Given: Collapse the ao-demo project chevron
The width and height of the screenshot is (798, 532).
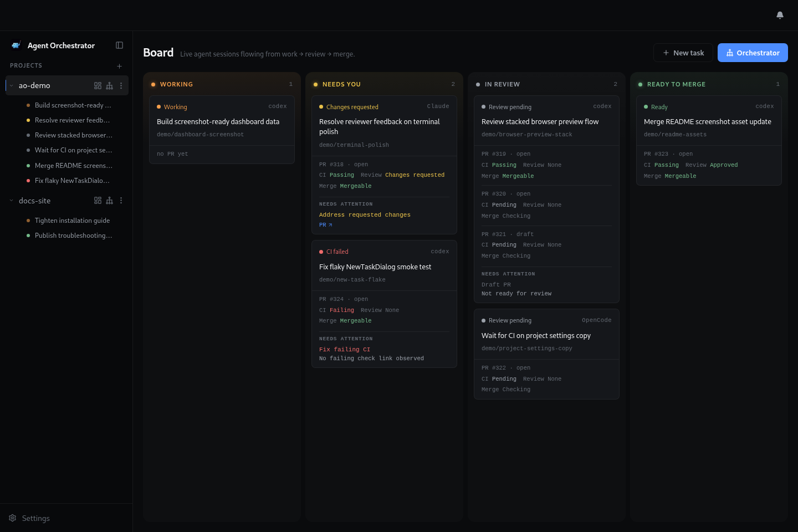Looking at the screenshot, I should point(11,85).
